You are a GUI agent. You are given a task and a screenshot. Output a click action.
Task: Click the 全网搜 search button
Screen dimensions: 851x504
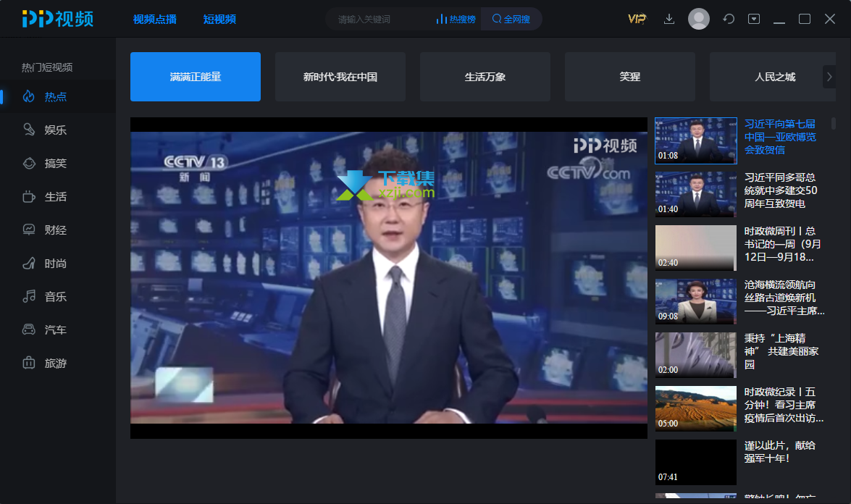[511, 19]
